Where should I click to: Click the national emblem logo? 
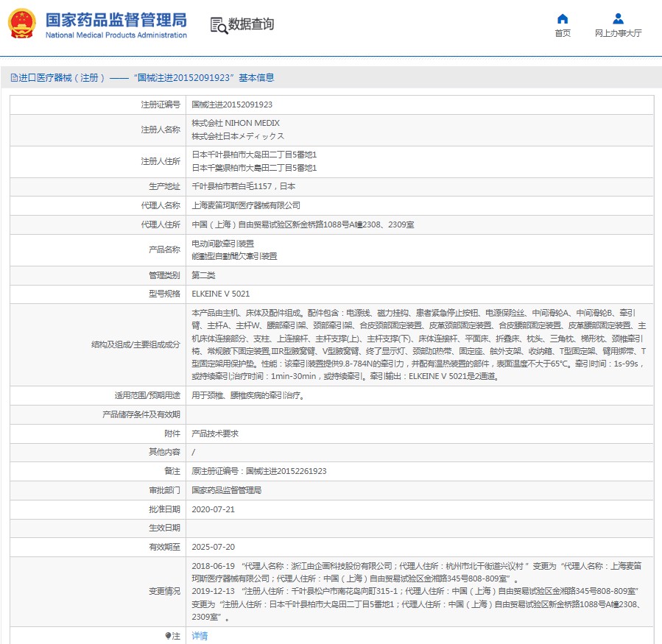22,24
